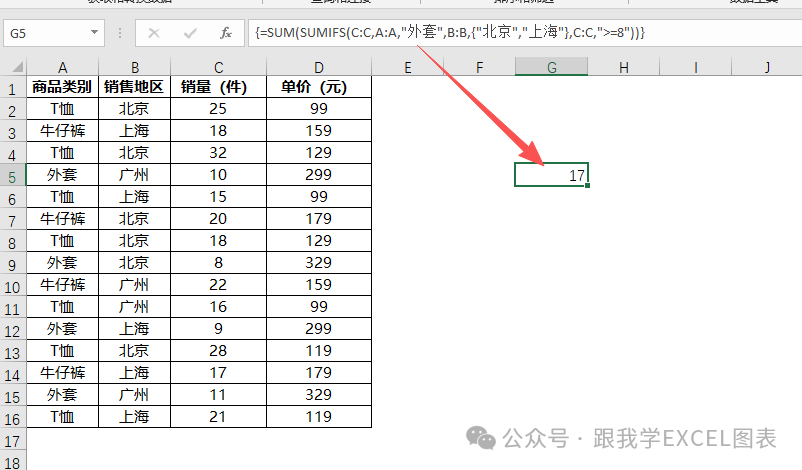The width and height of the screenshot is (802, 470).
Task: Select column A header
Action: [x=62, y=67]
